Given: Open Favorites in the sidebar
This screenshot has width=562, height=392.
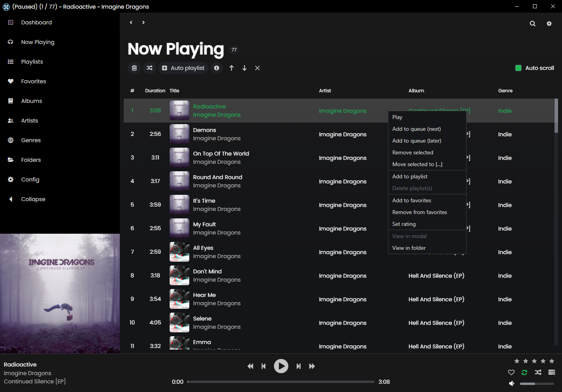Looking at the screenshot, I should [33, 81].
